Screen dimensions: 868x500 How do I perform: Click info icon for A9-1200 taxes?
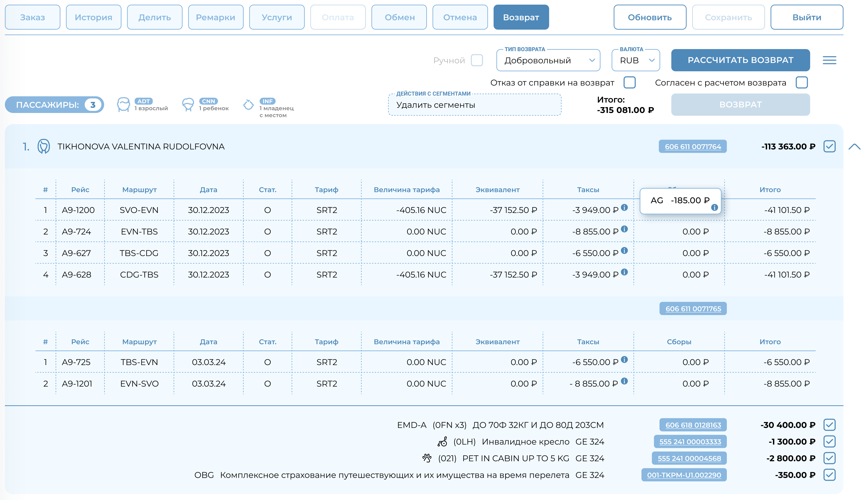tap(624, 207)
